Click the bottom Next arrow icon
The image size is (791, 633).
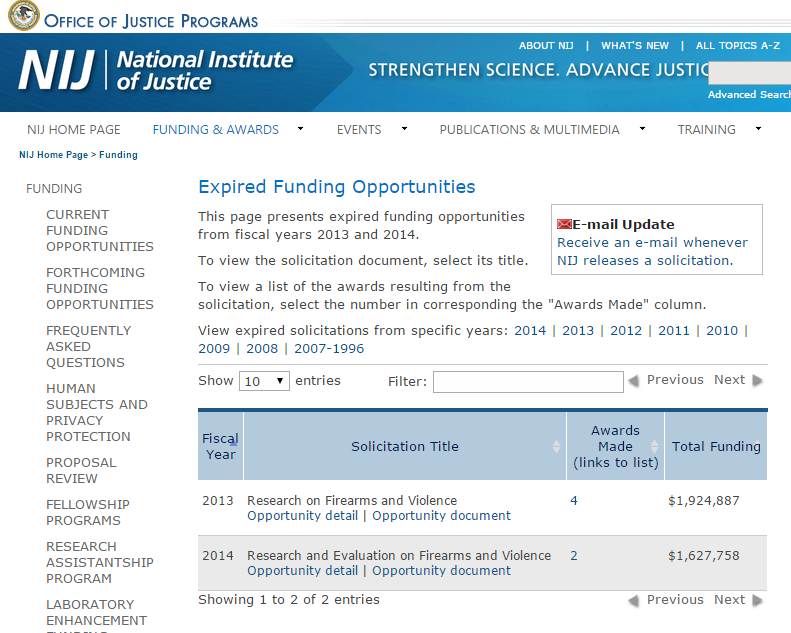(757, 601)
